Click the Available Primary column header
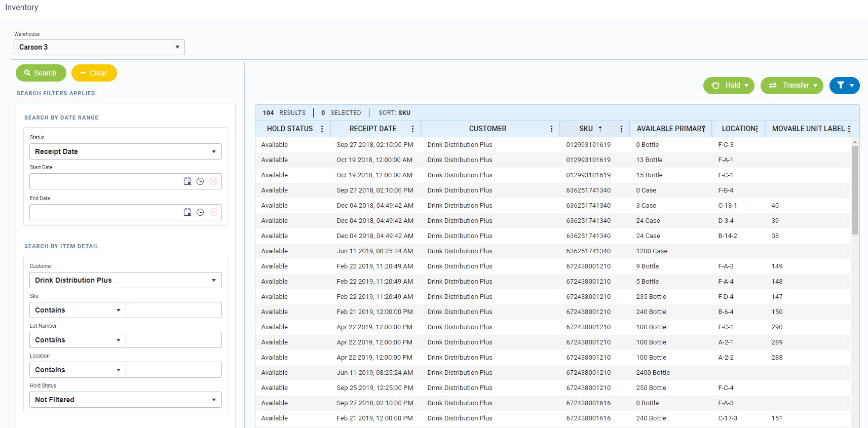 point(669,129)
